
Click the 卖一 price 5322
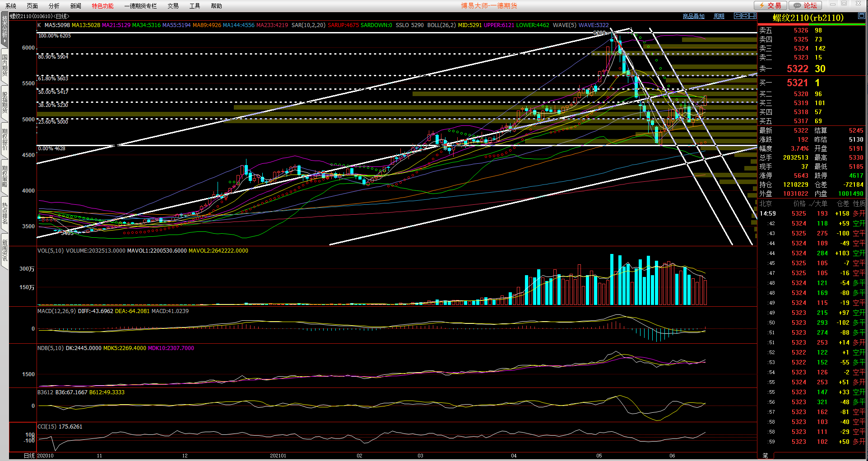pyautogui.click(x=797, y=69)
